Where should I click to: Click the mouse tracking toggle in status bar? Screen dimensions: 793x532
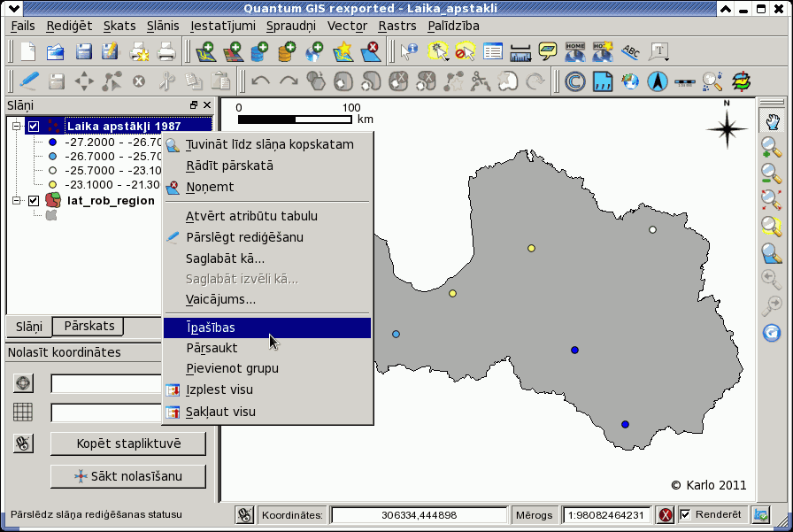pos(245,515)
